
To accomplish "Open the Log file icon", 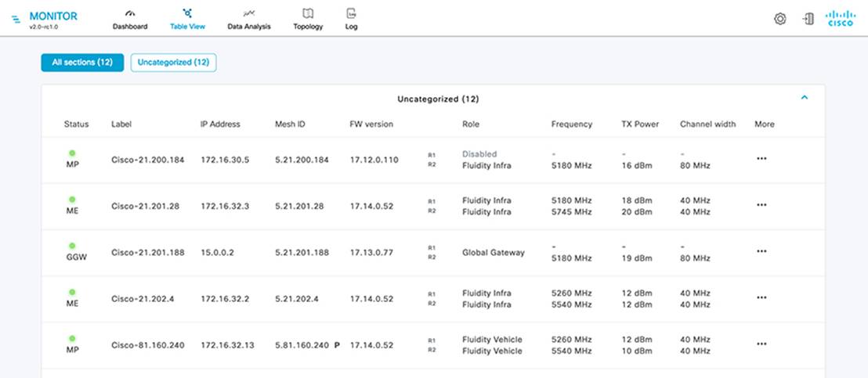I will 351,13.
